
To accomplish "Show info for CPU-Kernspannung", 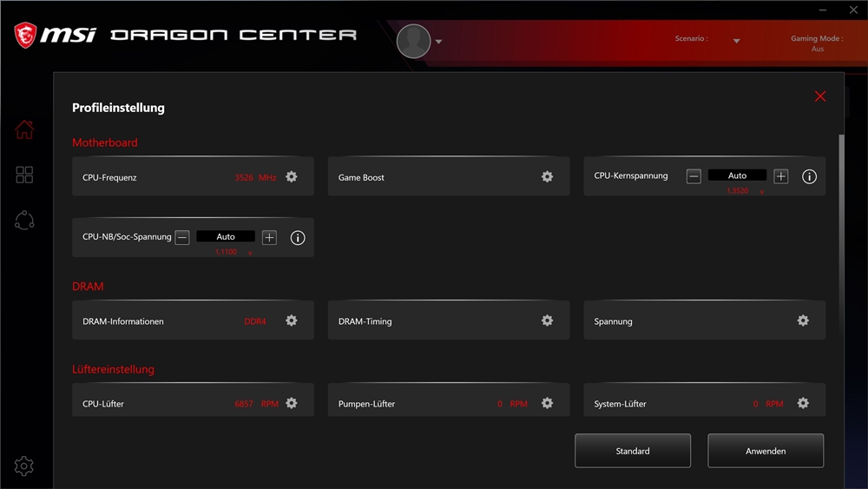I will point(809,176).
